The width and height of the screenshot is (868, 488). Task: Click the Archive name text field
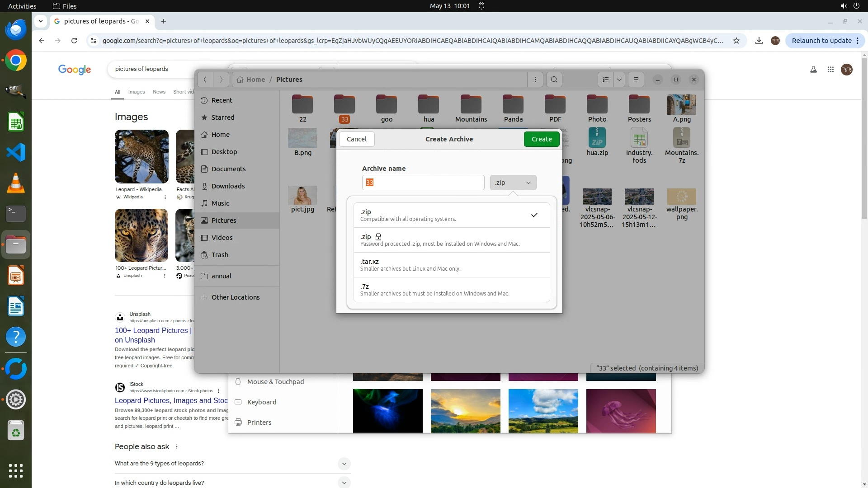pyautogui.click(x=423, y=183)
